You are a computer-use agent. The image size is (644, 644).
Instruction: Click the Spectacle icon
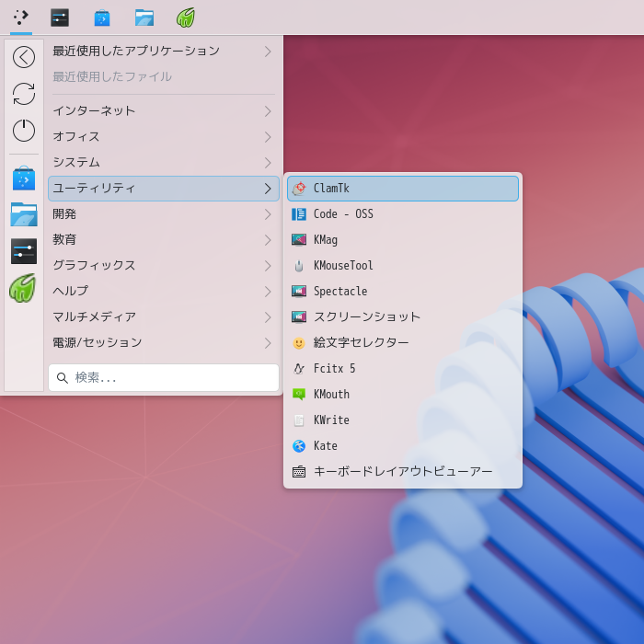point(299,292)
